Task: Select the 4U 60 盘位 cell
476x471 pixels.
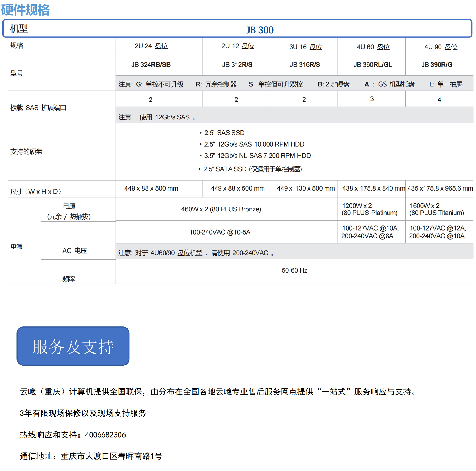Action: coord(373,47)
